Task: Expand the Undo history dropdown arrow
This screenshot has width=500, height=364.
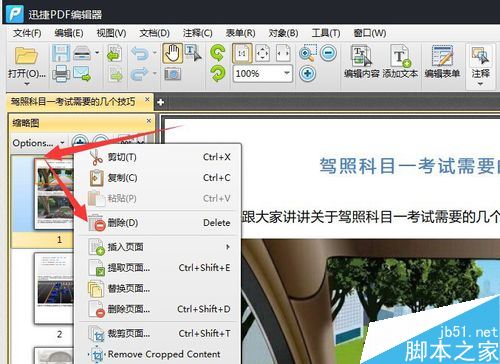Action: [x=154, y=53]
